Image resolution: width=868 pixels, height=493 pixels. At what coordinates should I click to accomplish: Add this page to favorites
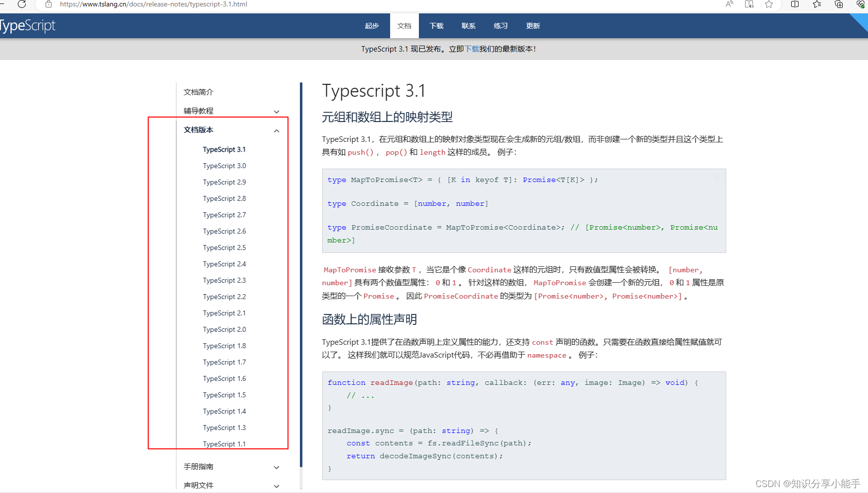769,4
